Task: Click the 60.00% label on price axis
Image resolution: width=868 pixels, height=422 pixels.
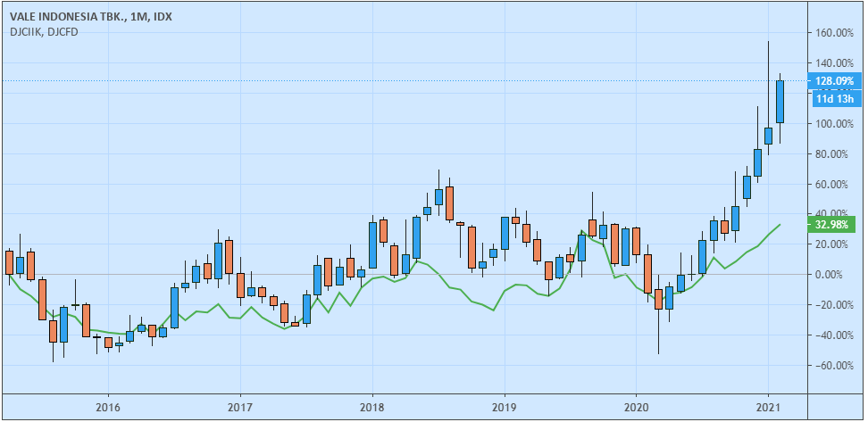Action: [x=835, y=185]
